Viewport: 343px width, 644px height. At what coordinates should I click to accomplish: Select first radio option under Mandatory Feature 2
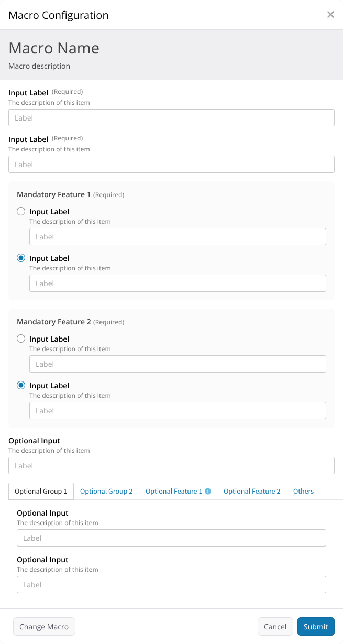click(21, 339)
